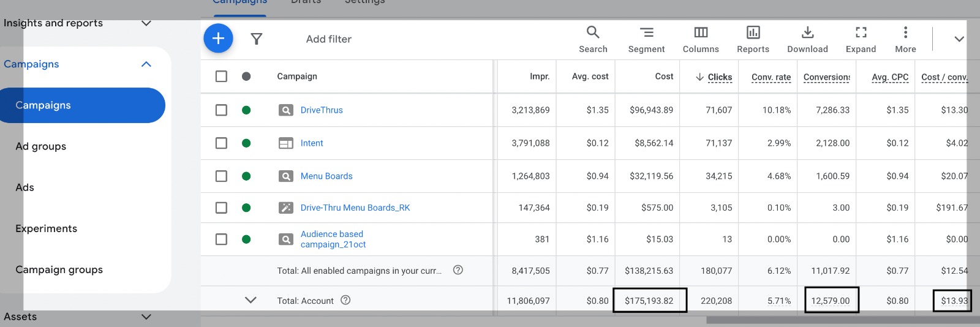
Task: Select the Menu Boards row checkbox
Action: pyautogui.click(x=221, y=176)
